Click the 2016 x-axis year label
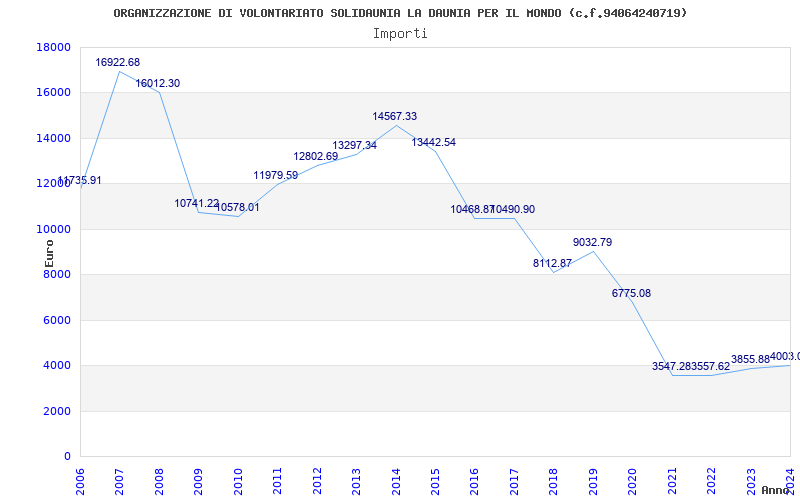 [x=474, y=482]
